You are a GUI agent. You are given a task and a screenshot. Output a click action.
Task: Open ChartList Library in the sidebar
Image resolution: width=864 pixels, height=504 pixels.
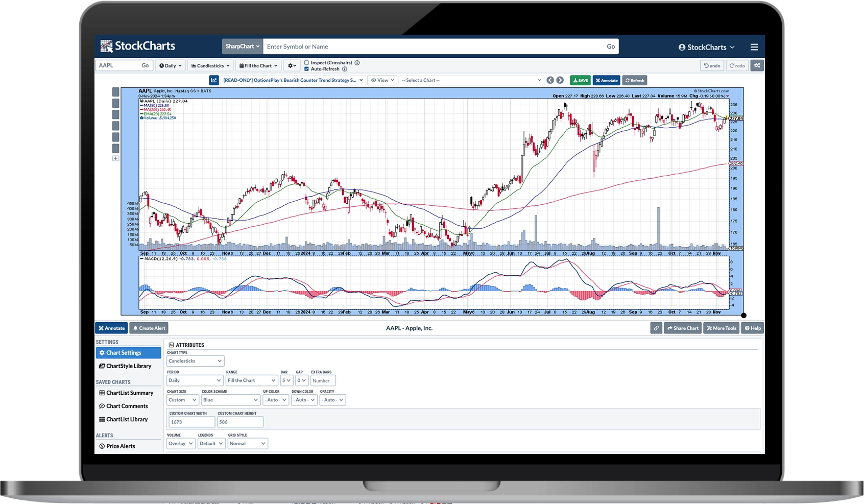tap(128, 419)
